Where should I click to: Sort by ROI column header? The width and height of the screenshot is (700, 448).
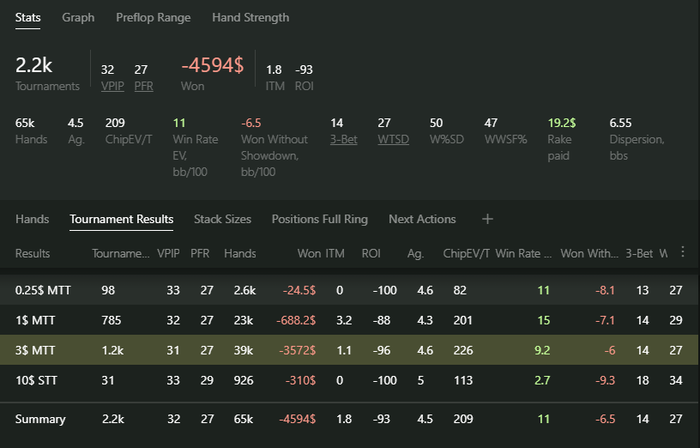pyautogui.click(x=371, y=254)
